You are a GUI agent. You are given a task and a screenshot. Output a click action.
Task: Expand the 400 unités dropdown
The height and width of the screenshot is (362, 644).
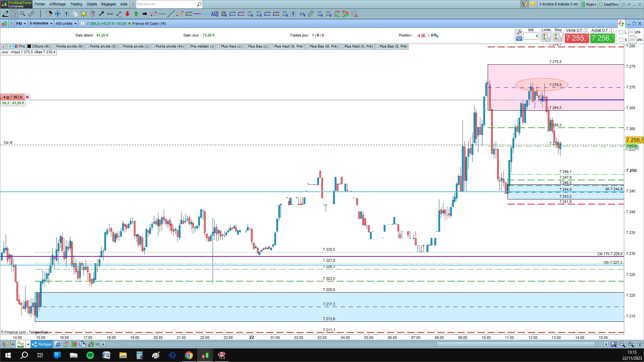pos(66,23)
